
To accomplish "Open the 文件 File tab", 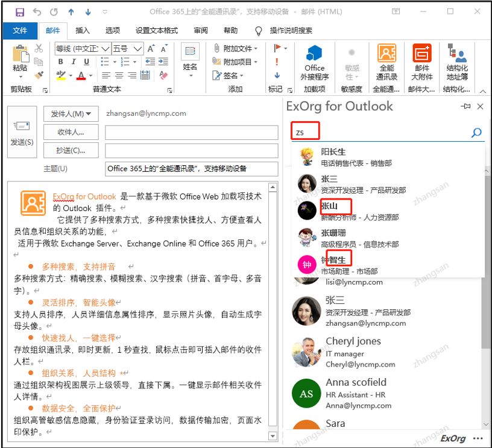I will click(x=20, y=30).
